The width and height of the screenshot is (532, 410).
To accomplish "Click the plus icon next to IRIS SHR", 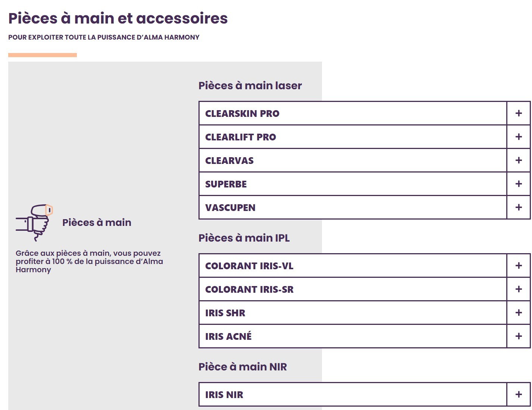I will pyautogui.click(x=519, y=313).
